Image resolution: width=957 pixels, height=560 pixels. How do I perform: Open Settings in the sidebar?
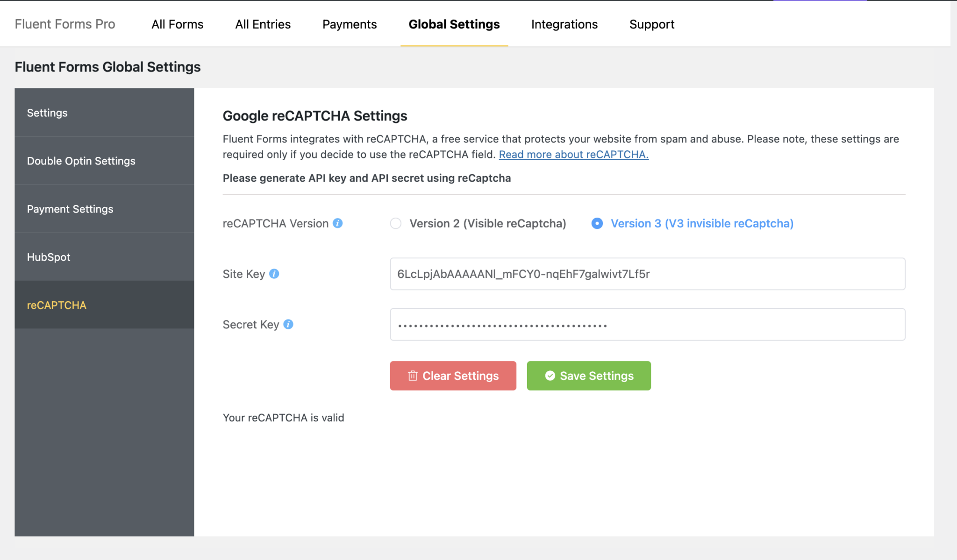47,113
